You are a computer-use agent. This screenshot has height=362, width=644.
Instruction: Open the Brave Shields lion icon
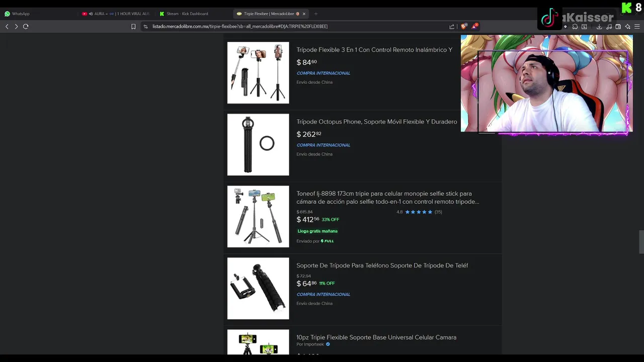point(464,26)
